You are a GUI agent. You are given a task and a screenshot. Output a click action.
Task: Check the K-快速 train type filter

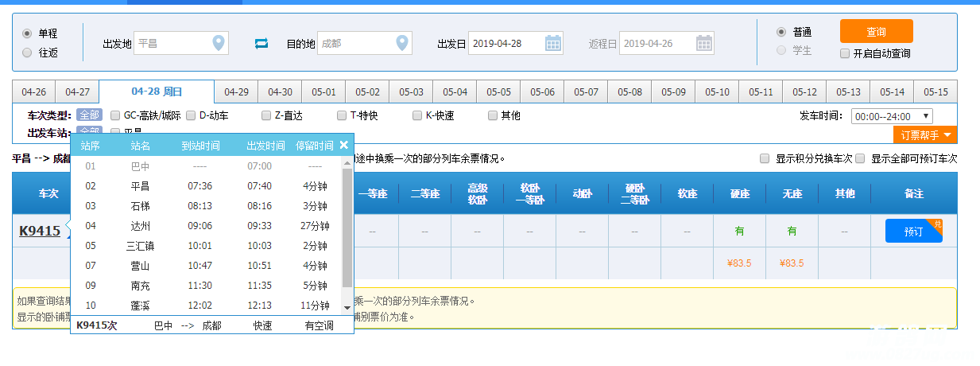417,115
